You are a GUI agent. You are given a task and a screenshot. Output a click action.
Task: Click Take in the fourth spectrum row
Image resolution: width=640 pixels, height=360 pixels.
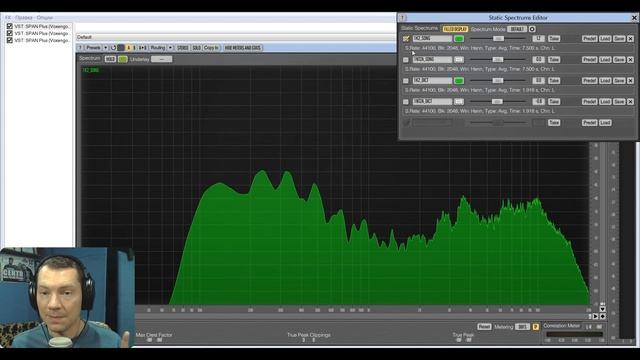(x=553, y=101)
